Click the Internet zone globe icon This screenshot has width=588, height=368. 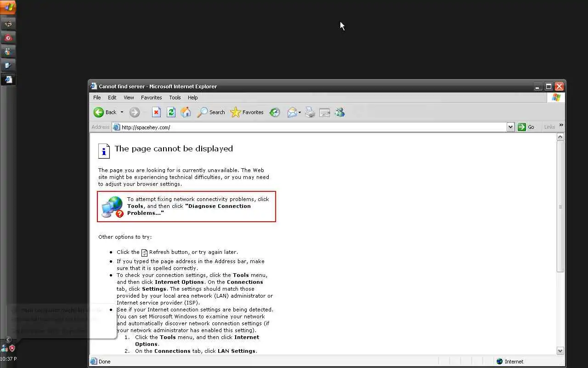[500, 362]
